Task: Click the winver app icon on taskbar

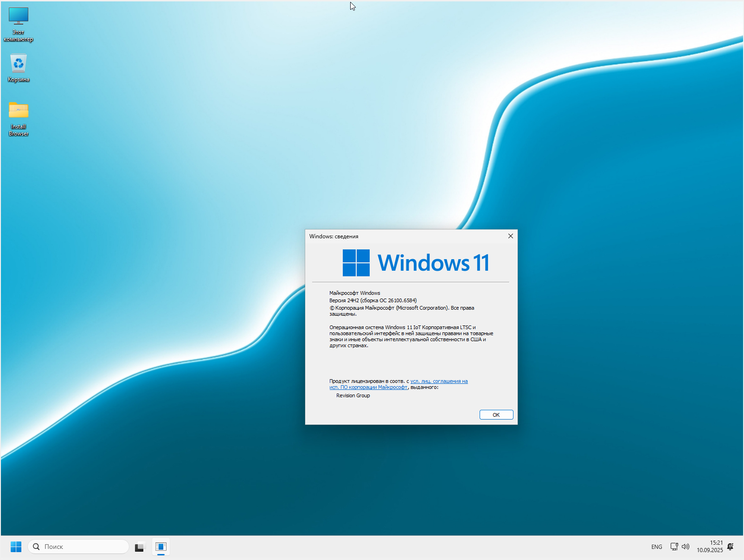Action: tap(161, 547)
